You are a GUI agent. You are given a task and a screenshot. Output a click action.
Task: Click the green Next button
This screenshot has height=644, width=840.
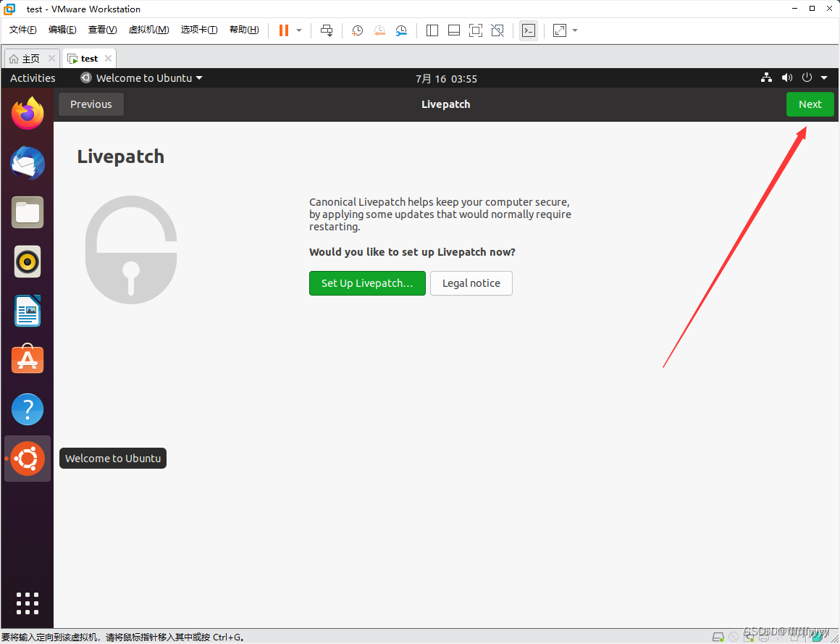[x=810, y=104]
